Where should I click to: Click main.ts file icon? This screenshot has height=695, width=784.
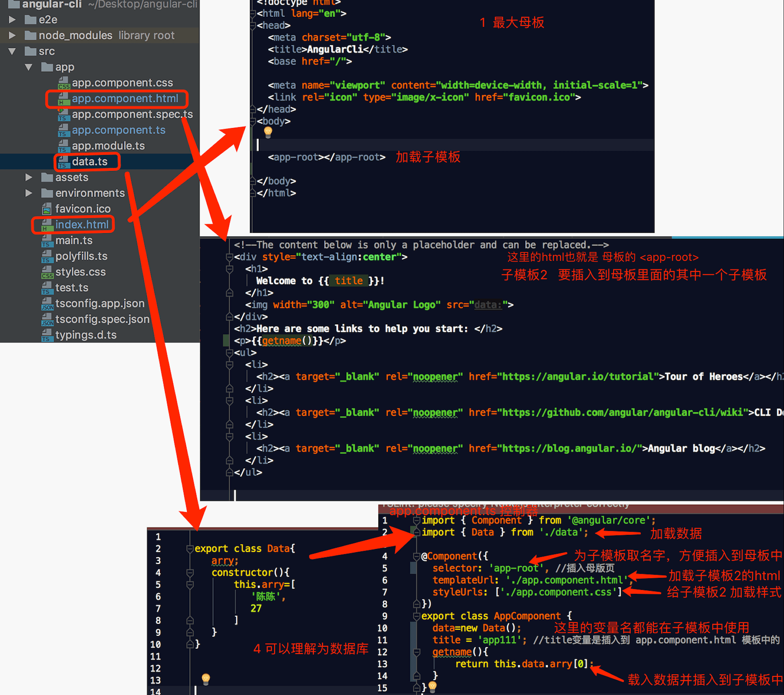click(x=47, y=240)
